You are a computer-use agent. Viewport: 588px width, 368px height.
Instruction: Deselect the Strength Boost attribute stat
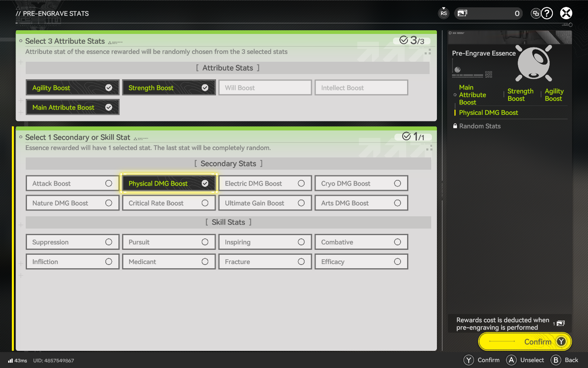[169, 88]
